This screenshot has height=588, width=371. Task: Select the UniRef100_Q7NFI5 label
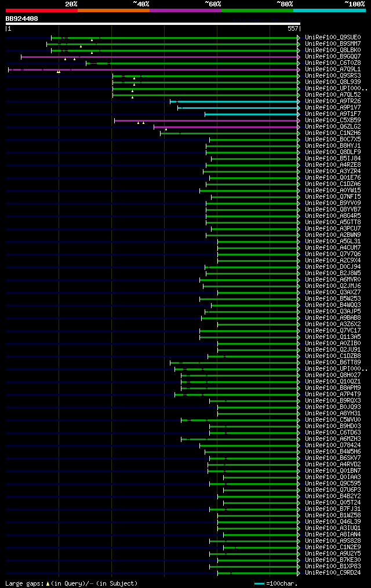pyautogui.click(x=333, y=197)
